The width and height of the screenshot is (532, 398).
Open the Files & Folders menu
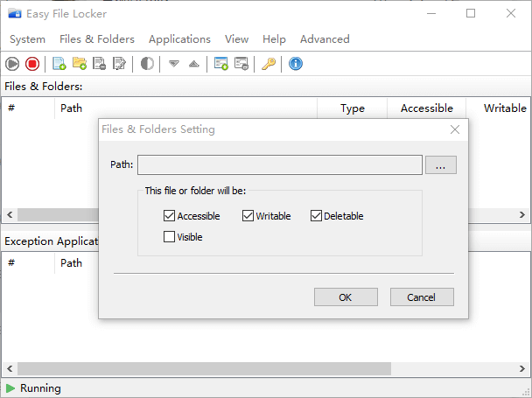96,39
